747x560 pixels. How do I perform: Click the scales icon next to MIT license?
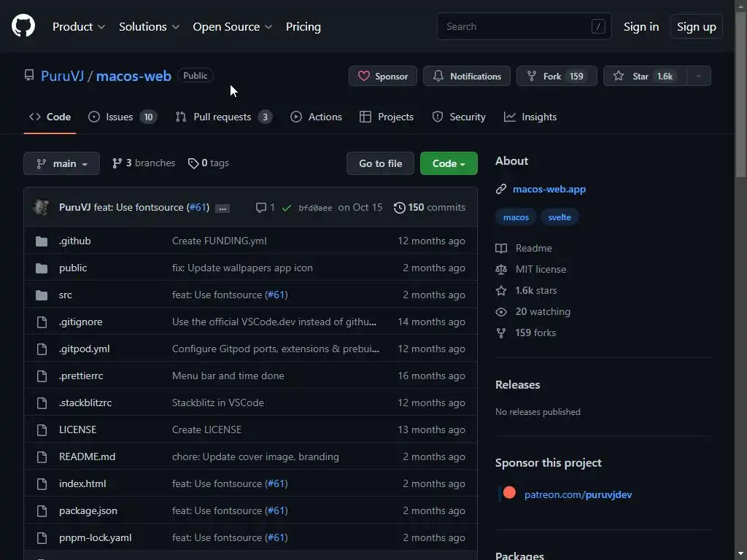(x=501, y=270)
